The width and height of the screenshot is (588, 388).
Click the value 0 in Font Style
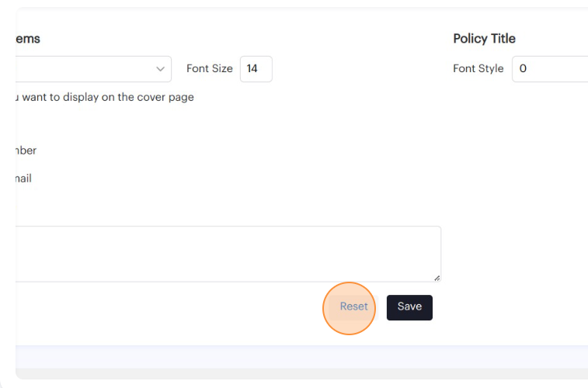523,69
